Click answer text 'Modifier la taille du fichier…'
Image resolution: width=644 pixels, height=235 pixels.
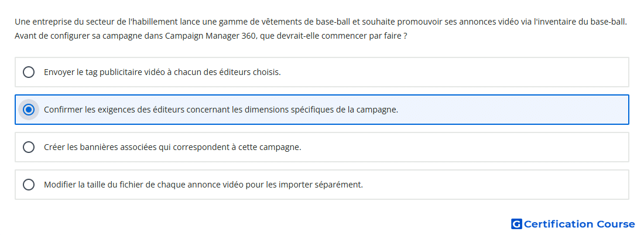pos(203,185)
